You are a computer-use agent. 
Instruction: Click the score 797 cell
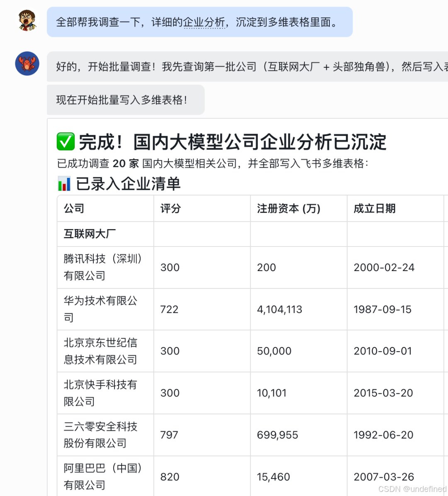(x=202, y=435)
